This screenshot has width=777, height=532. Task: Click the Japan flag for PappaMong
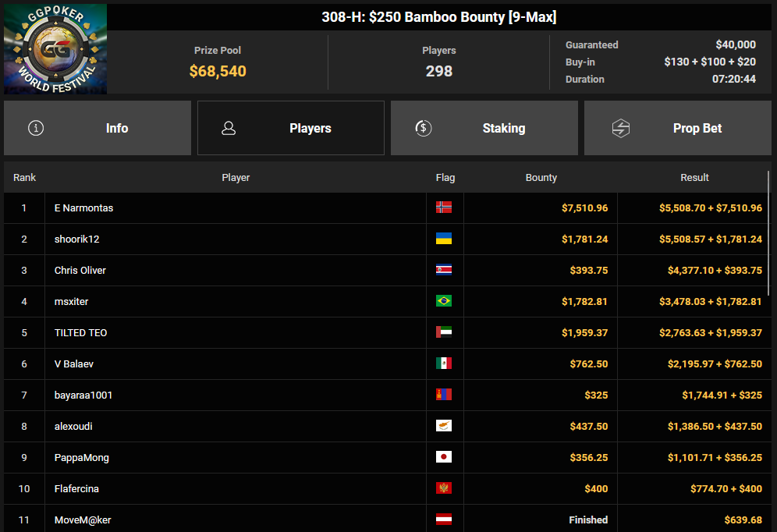[x=444, y=457]
